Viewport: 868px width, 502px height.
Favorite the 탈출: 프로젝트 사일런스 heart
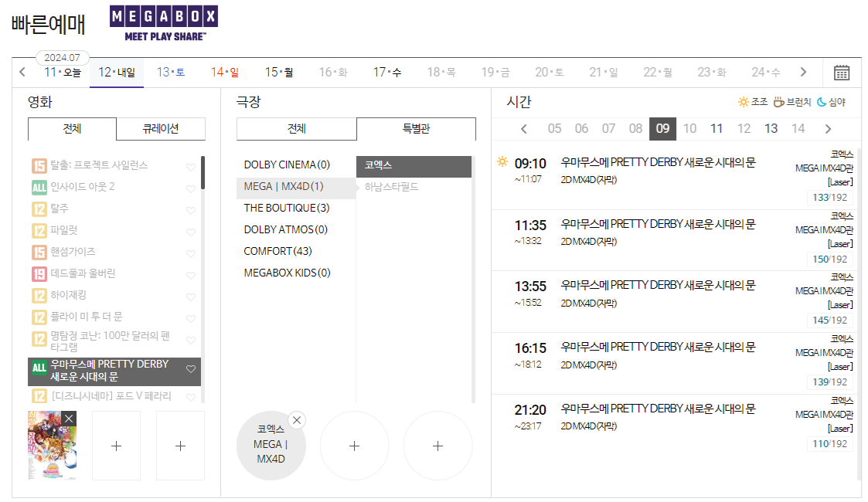coord(191,167)
